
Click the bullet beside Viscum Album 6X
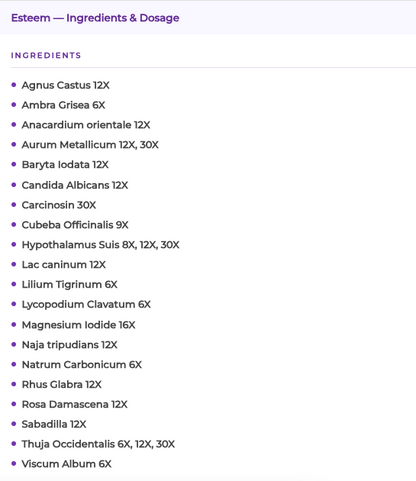point(14,463)
